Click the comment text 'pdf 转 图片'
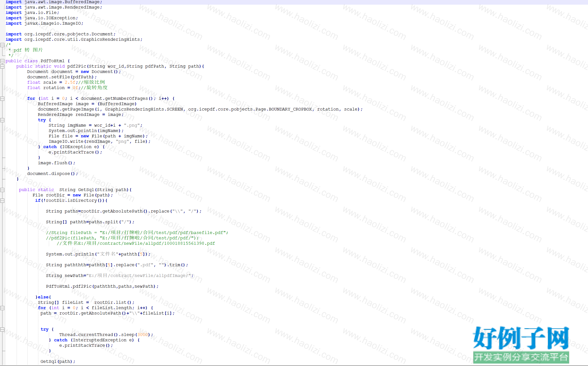The height and width of the screenshot is (366, 588). (x=28, y=50)
